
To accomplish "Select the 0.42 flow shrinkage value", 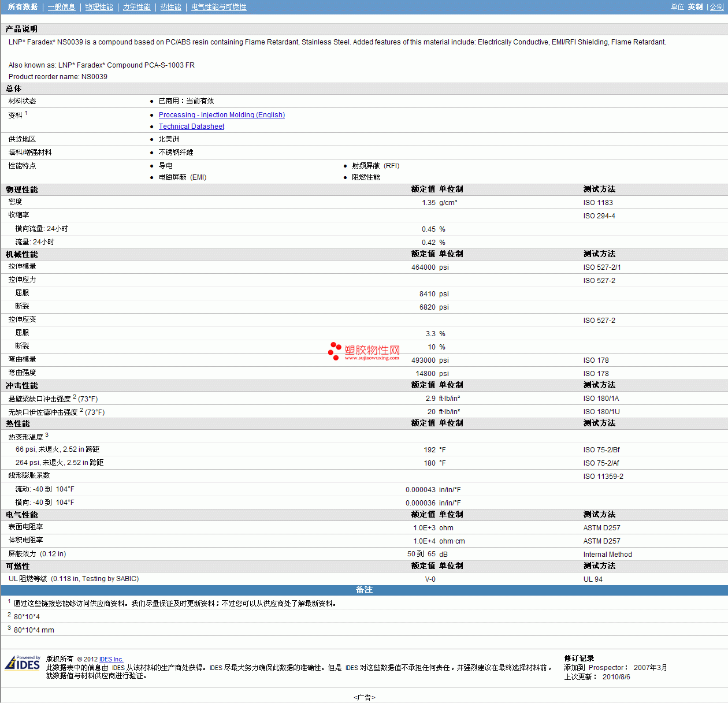I will (429, 243).
